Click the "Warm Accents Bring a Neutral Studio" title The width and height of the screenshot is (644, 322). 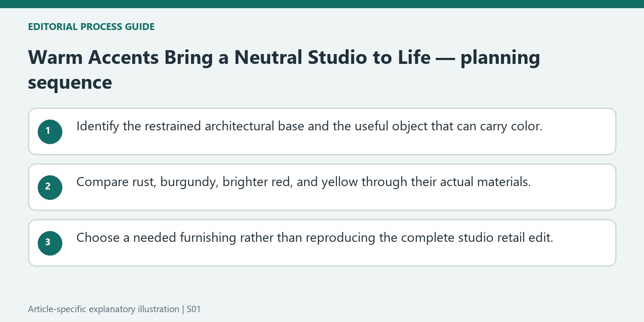(x=284, y=69)
